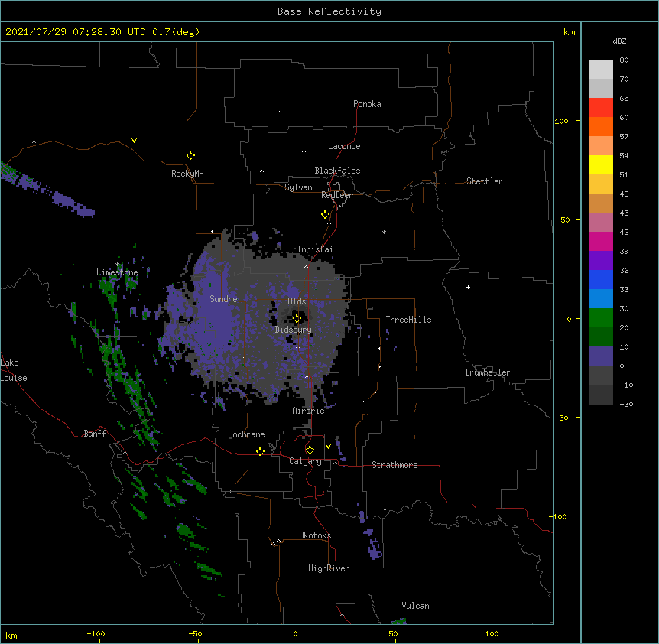Click the RockyMH map label

tap(187, 174)
